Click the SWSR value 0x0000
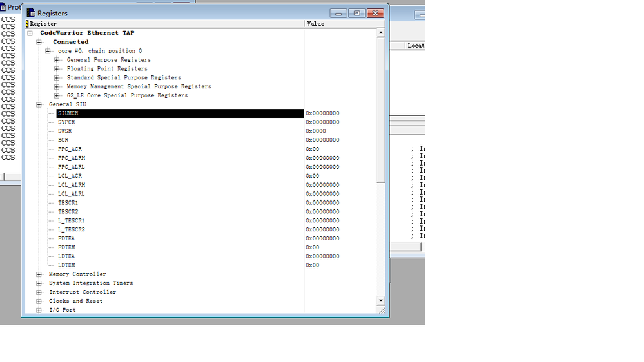This screenshot has width=644, height=362. coord(316,131)
